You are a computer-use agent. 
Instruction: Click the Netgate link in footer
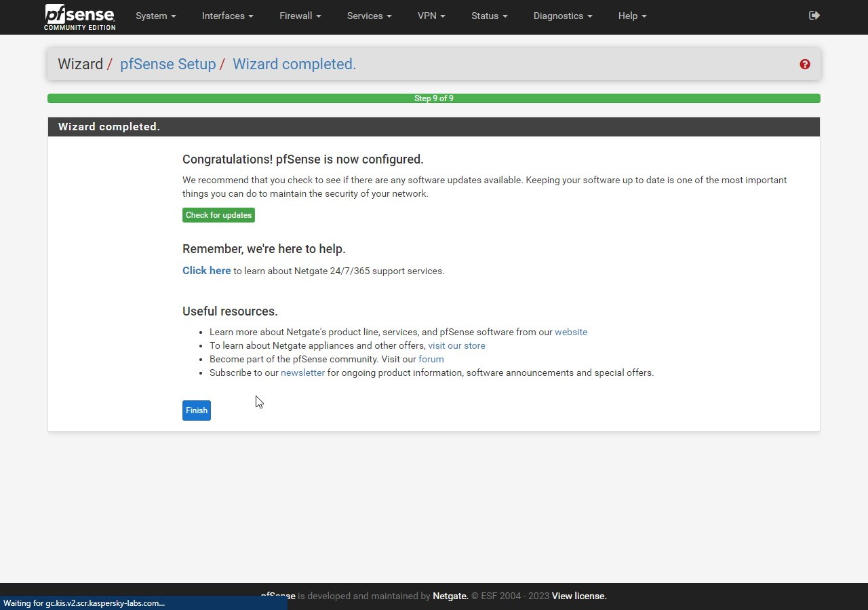tap(450, 596)
